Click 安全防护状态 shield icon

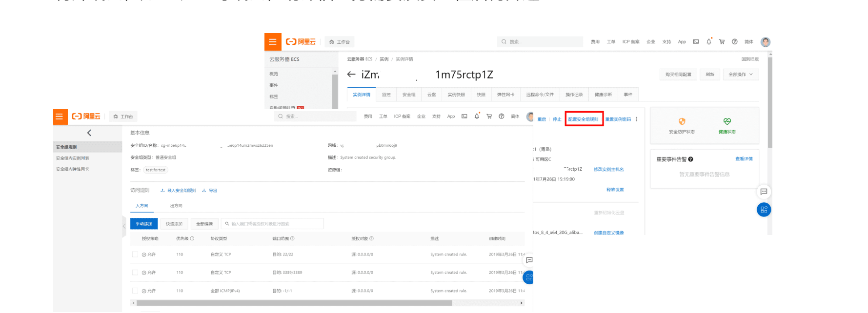point(682,121)
